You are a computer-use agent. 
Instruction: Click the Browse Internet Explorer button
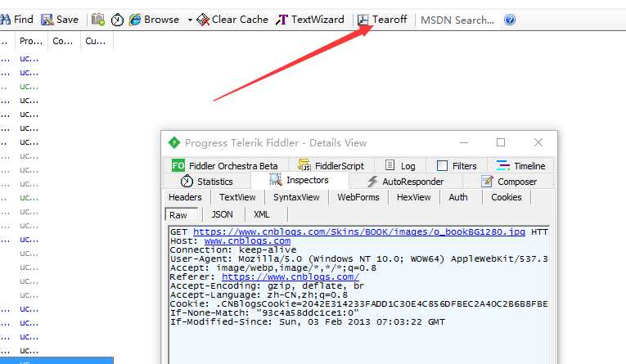[155, 19]
